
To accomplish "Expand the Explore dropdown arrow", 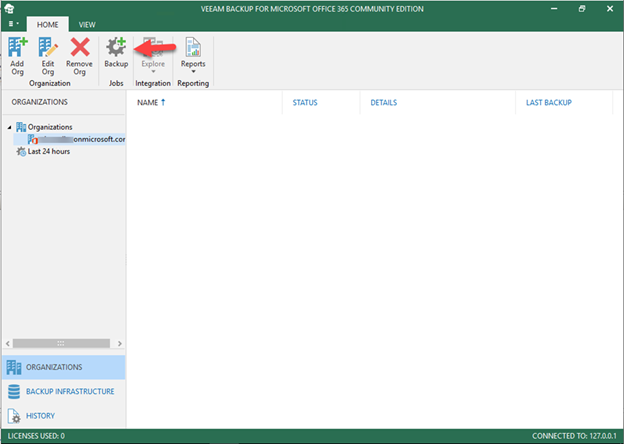I will 153,72.
